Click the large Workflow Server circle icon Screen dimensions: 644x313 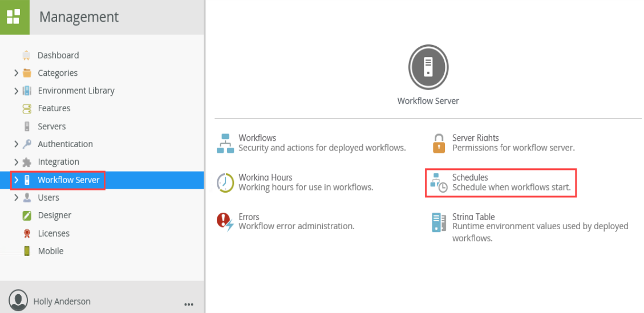coord(428,67)
